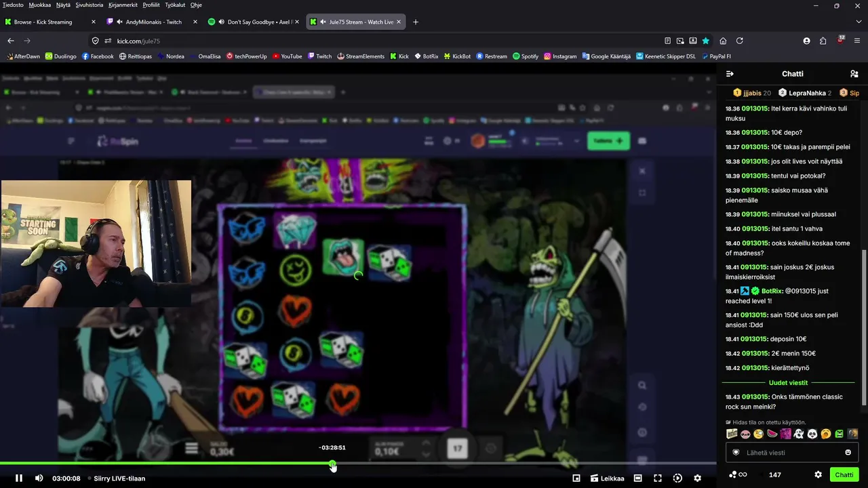
Task: Open the Spotify bookmark
Action: tap(526, 56)
